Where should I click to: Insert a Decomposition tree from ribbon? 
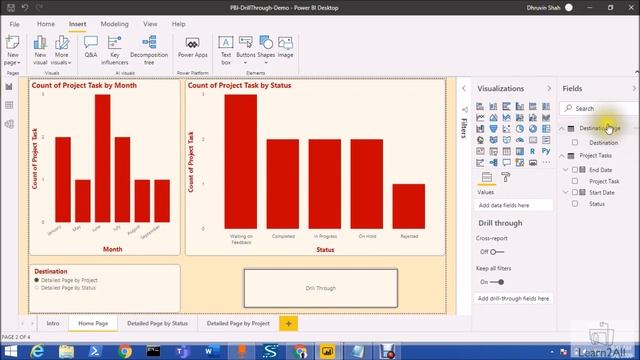pyautogui.click(x=149, y=50)
